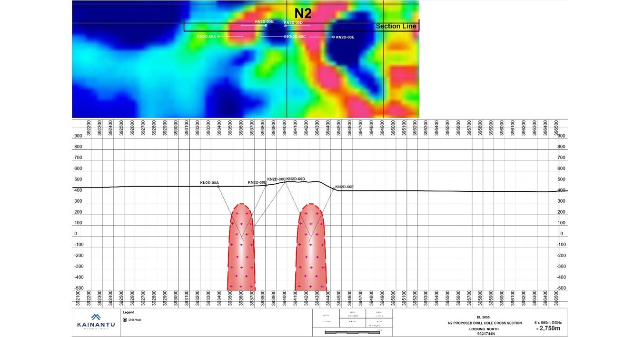The width and height of the screenshot is (644, 337).
Task: Click the KN2D-00A collar symbol on the heat map
Action: click(x=218, y=36)
